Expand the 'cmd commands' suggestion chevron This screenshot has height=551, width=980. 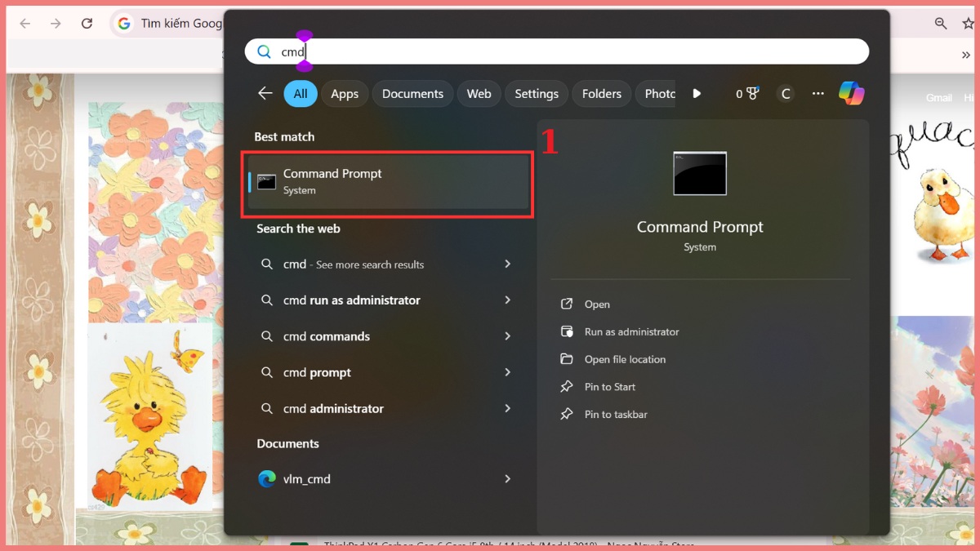tap(507, 336)
